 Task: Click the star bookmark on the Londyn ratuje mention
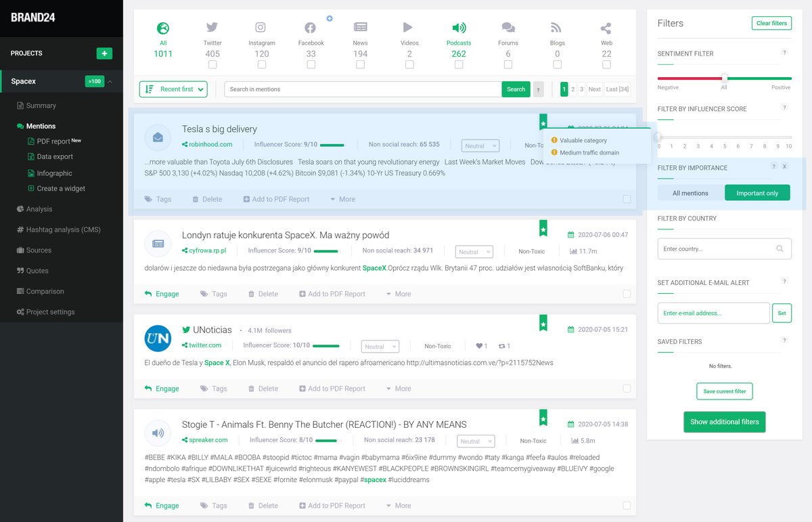(543, 228)
